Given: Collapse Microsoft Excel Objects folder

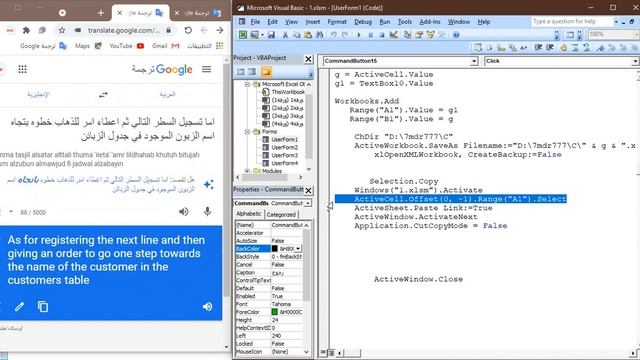Looking at the screenshot, I should (x=247, y=84).
